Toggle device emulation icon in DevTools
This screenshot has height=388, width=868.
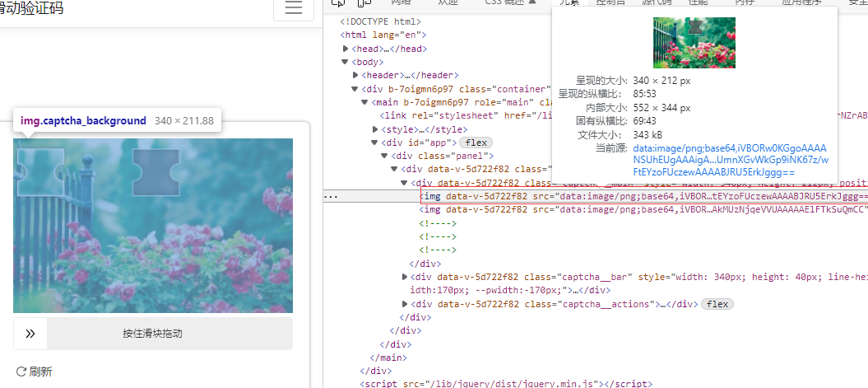(x=364, y=2)
